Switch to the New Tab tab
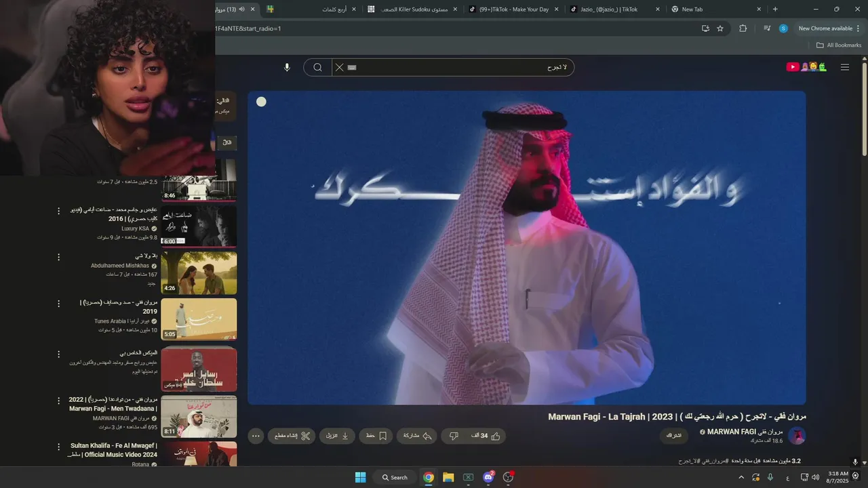The width and height of the screenshot is (868, 488). tap(715, 9)
